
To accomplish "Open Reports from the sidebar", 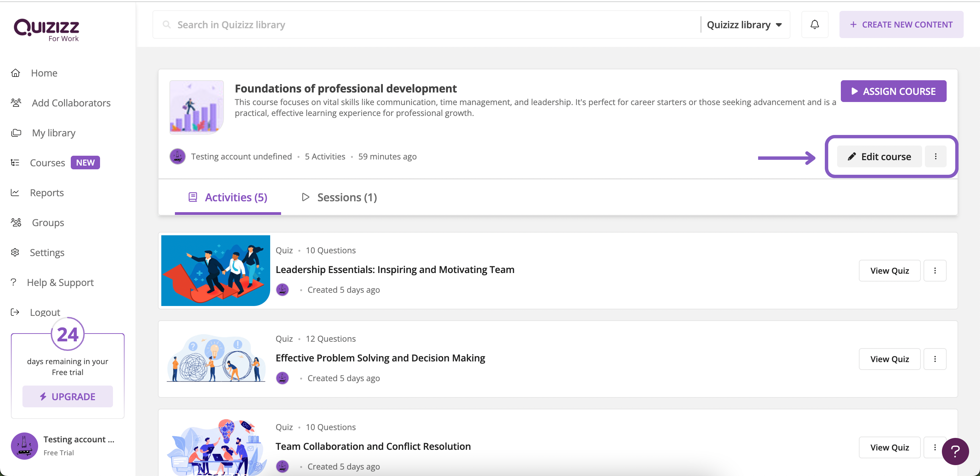I will click(x=46, y=193).
